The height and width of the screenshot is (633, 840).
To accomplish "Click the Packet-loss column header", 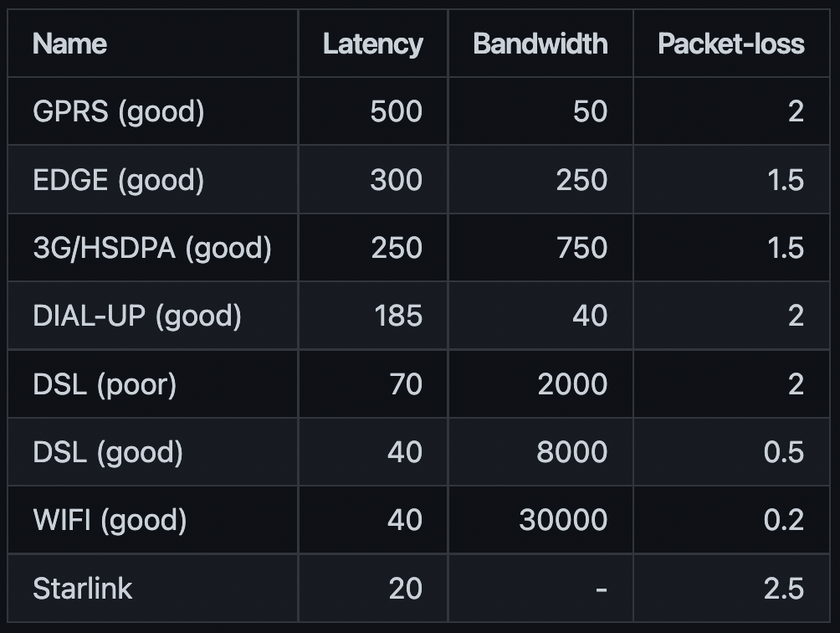I will [731, 44].
